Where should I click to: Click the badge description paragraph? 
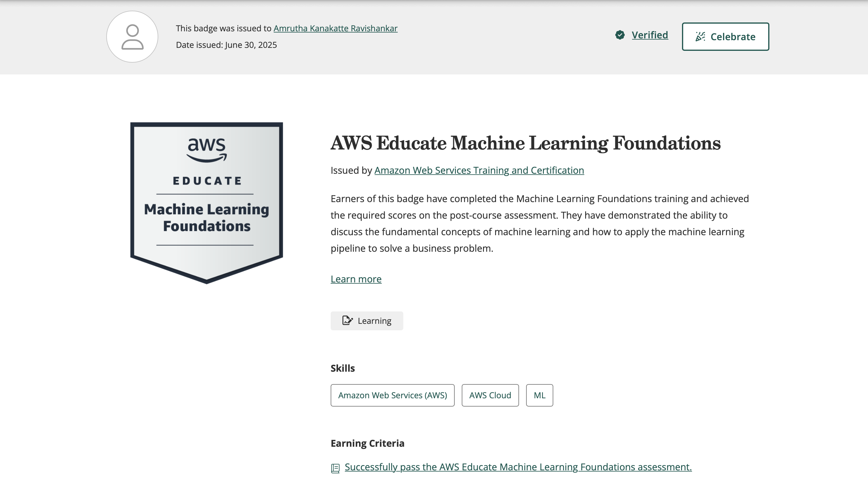click(x=539, y=224)
